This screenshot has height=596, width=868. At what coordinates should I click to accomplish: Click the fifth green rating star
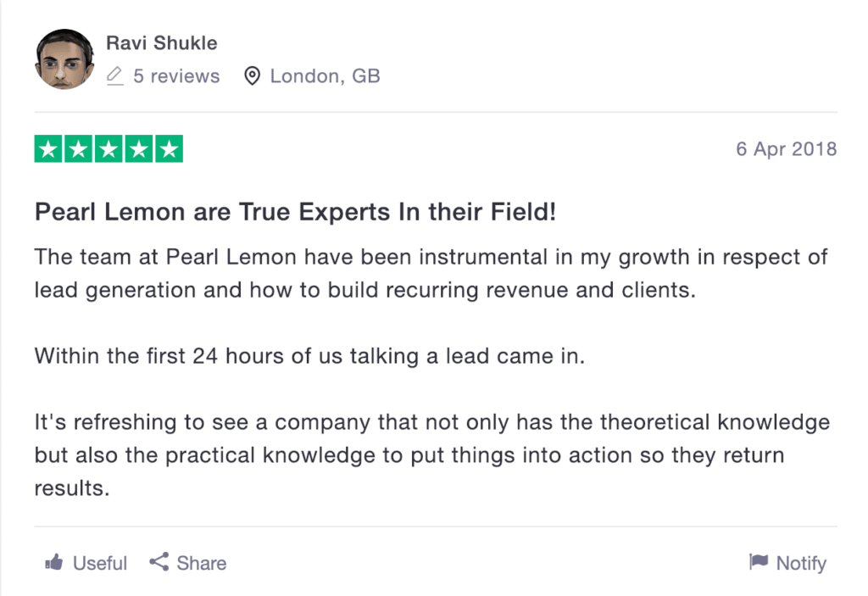pyautogui.click(x=169, y=149)
